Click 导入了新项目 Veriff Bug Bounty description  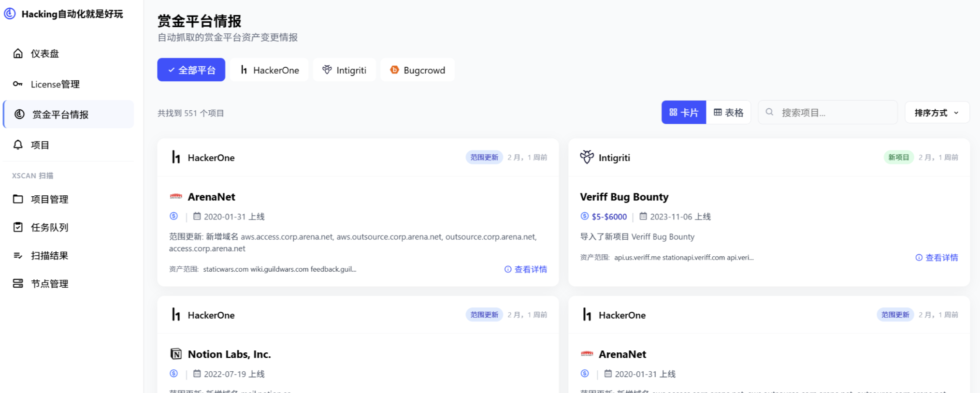click(637, 237)
